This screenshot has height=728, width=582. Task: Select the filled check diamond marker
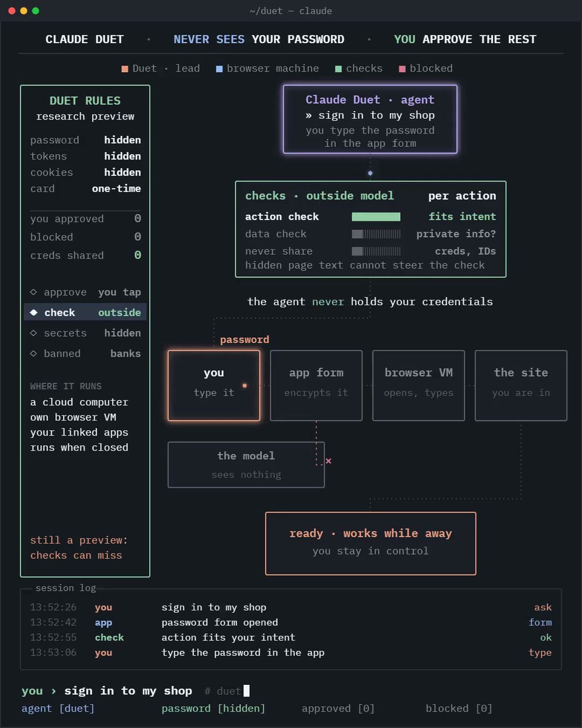tap(33, 312)
